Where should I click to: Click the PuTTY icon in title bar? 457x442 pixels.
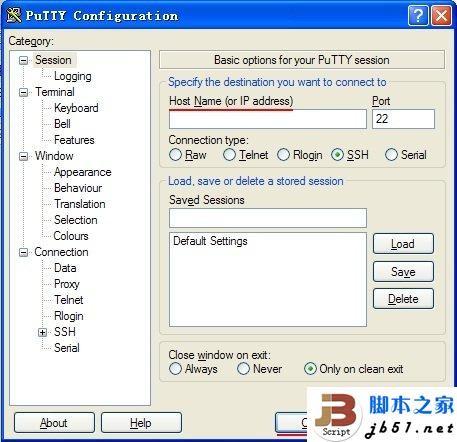(14, 15)
